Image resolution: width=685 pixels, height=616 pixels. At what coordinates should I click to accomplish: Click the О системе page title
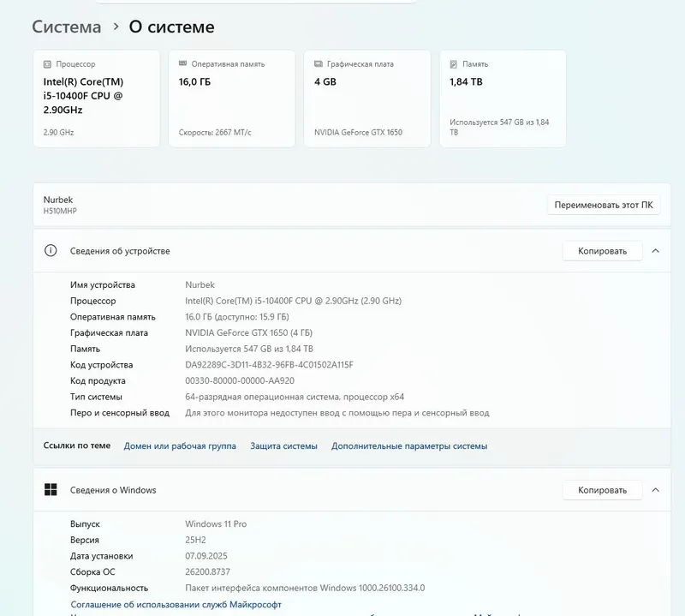[172, 27]
